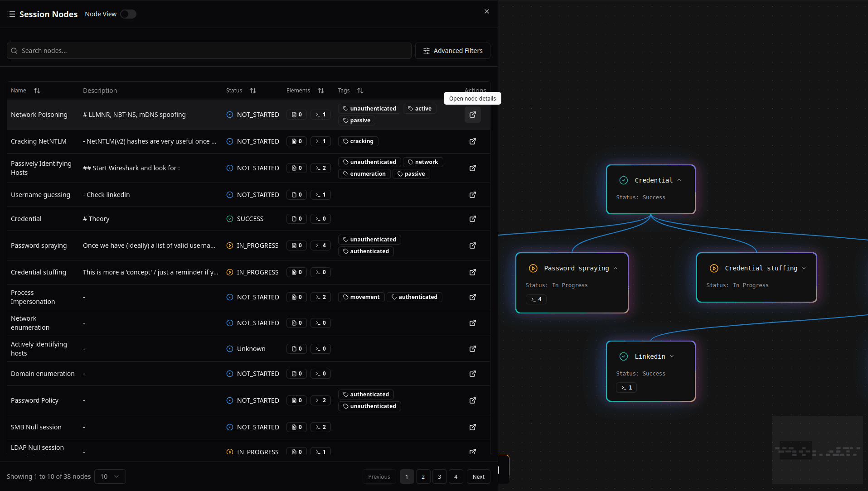Open SMB Null session node details

coord(472,427)
